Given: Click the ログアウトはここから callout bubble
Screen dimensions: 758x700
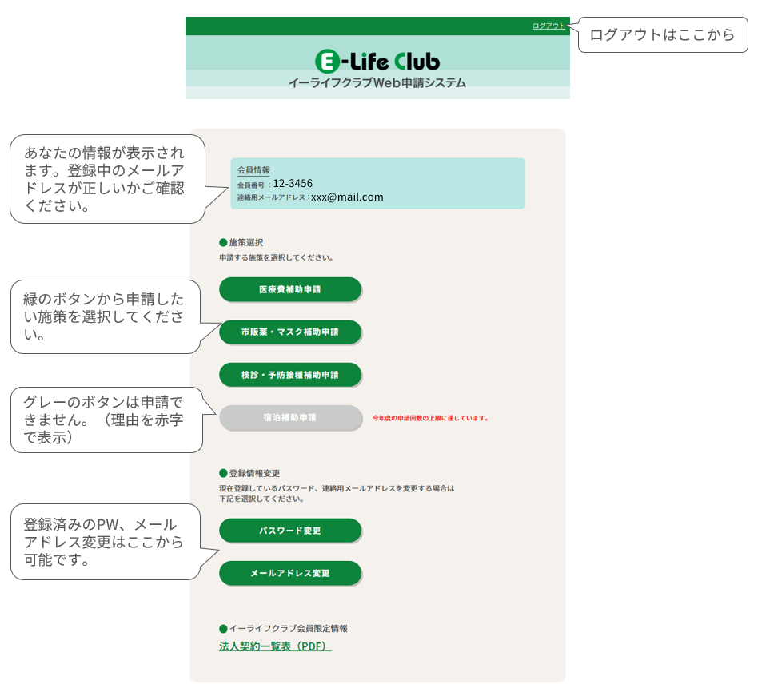Looking at the screenshot, I should tap(662, 35).
